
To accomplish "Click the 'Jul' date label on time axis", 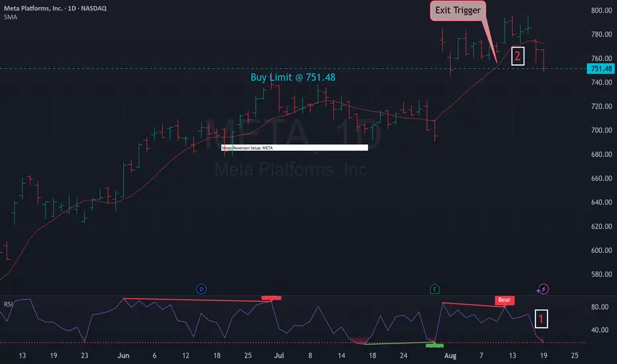I will pos(279,356).
